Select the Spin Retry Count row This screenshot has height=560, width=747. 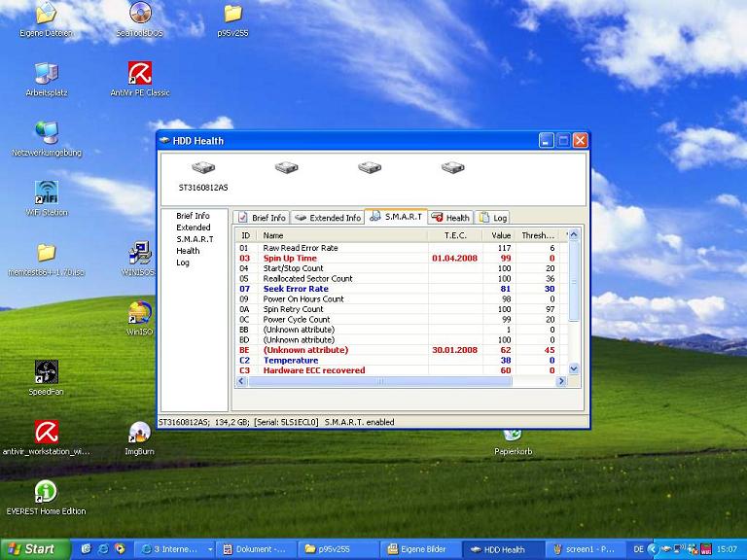tap(402, 309)
